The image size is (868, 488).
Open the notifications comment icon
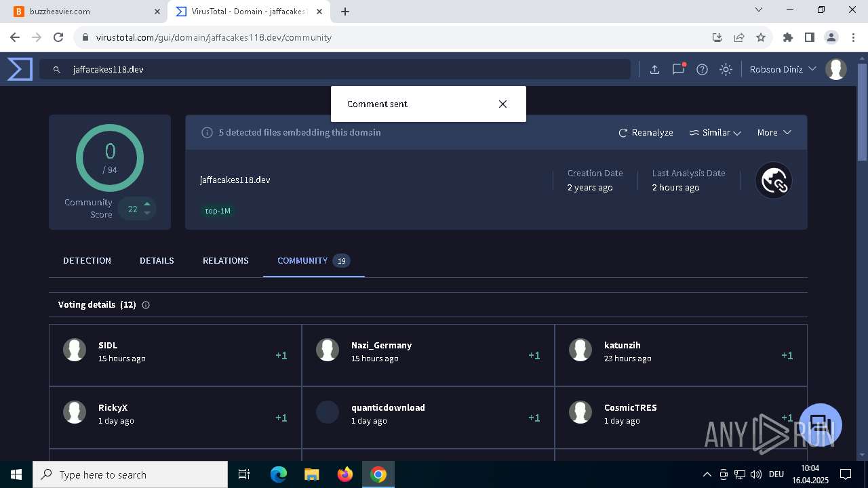[678, 69]
